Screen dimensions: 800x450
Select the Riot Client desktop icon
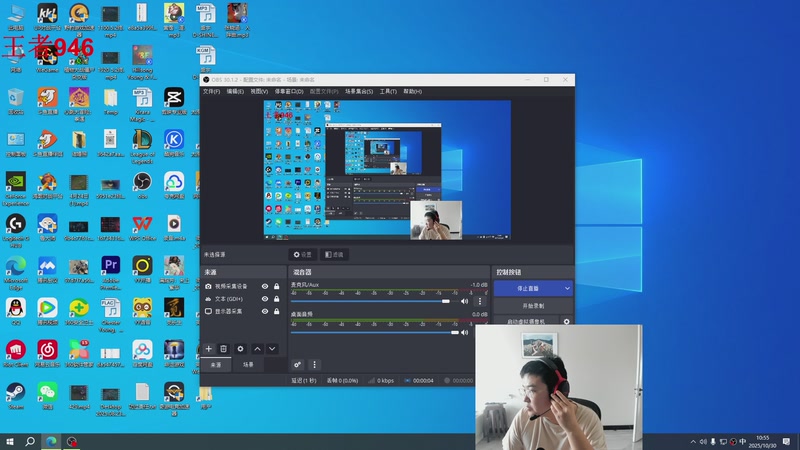16,354
